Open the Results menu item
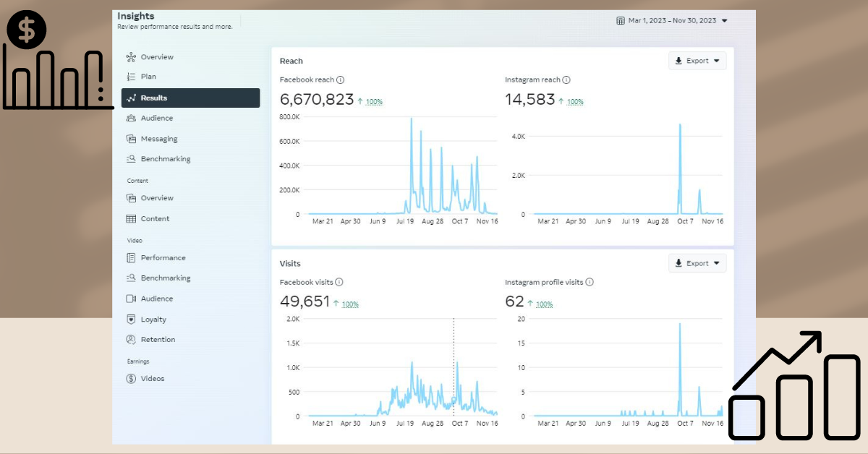This screenshot has width=868, height=454. tap(191, 98)
